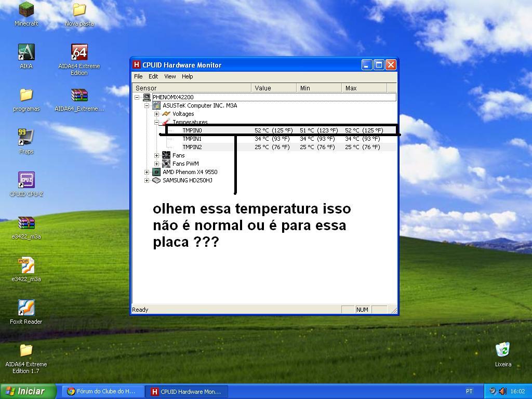Select the CPUID CPU-Z shortcut icon
Image resolution: width=532 pixels, height=399 pixels.
(x=26, y=180)
